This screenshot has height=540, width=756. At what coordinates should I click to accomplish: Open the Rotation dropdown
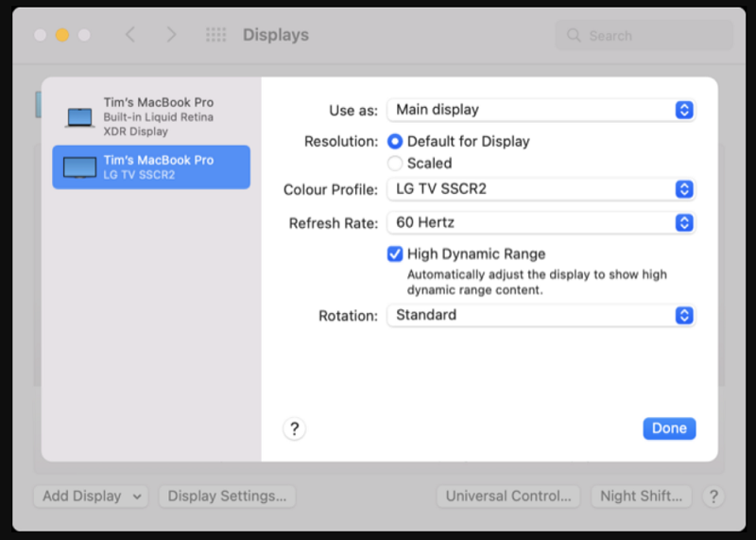pos(541,316)
